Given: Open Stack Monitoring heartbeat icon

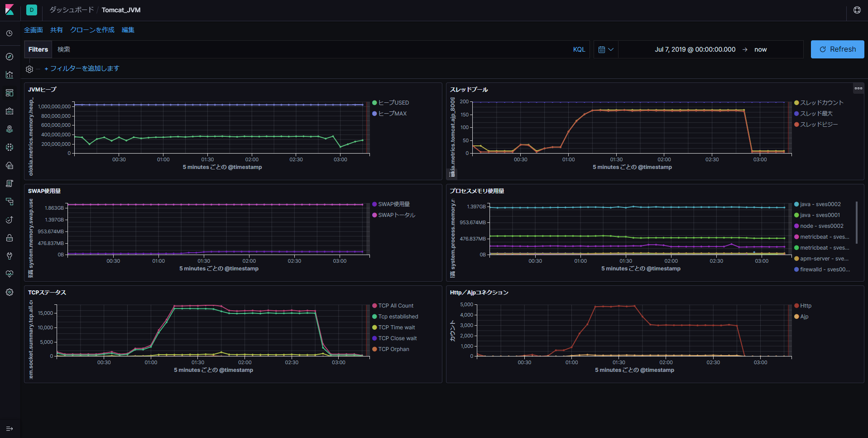Looking at the screenshot, I should tap(10, 274).
